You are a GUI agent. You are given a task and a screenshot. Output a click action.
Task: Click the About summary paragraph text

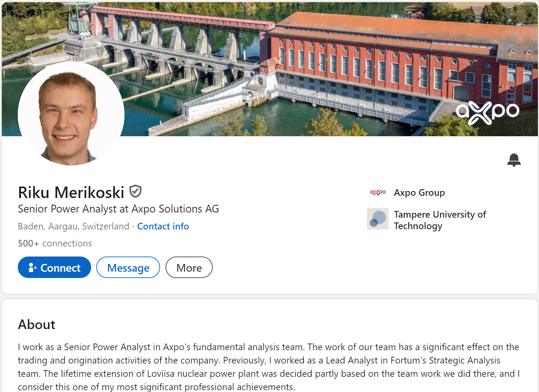[x=269, y=367]
